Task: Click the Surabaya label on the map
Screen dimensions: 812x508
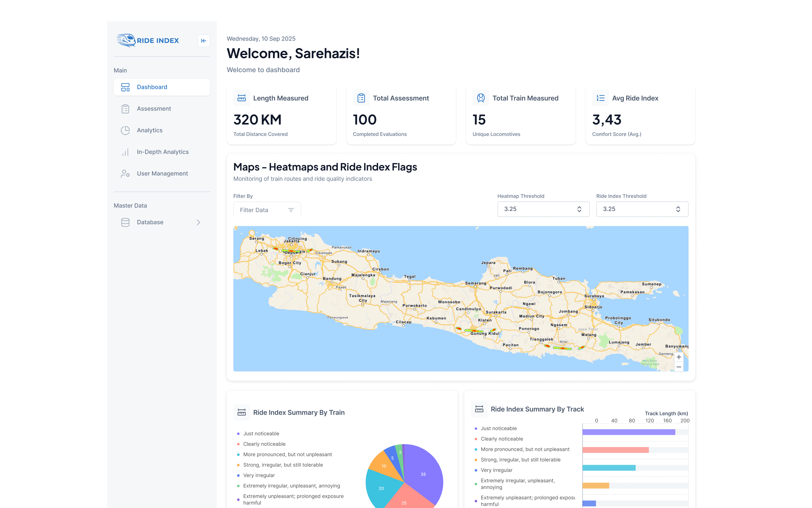Action: (594, 296)
